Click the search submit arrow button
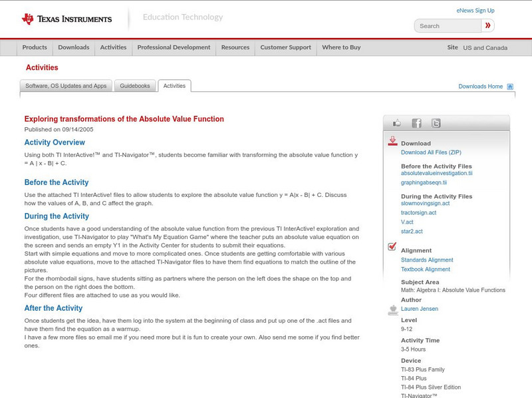Viewport: 532px width, 398px height. 487,25
